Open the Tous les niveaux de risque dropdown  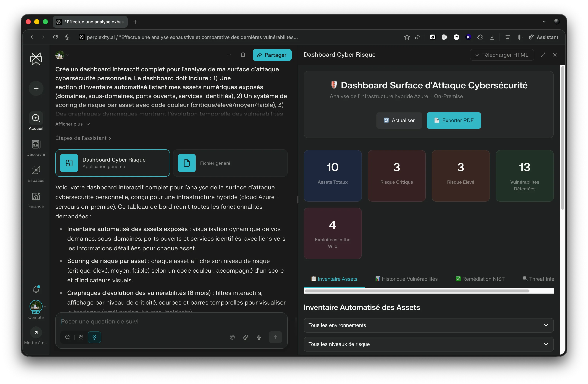(428, 344)
